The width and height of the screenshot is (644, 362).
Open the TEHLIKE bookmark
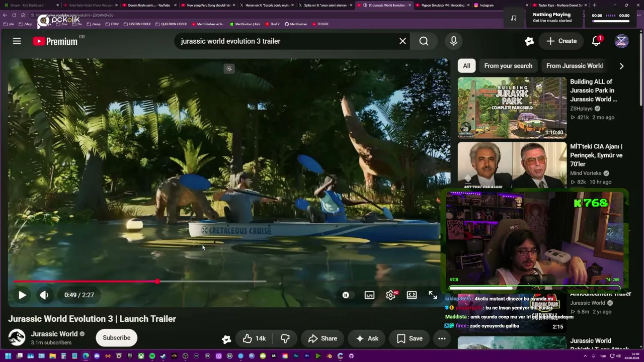coord(320,24)
